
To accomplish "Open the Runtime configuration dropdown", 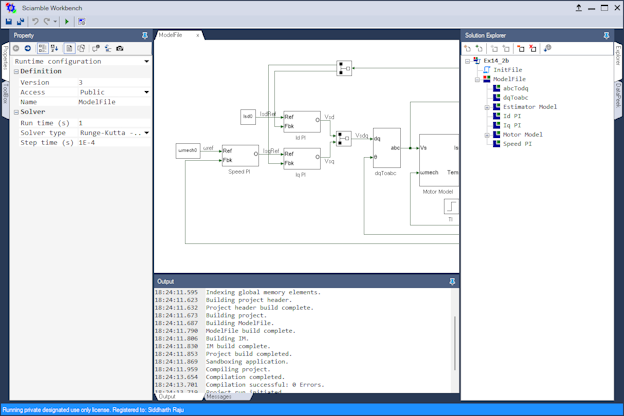I will tap(146, 61).
